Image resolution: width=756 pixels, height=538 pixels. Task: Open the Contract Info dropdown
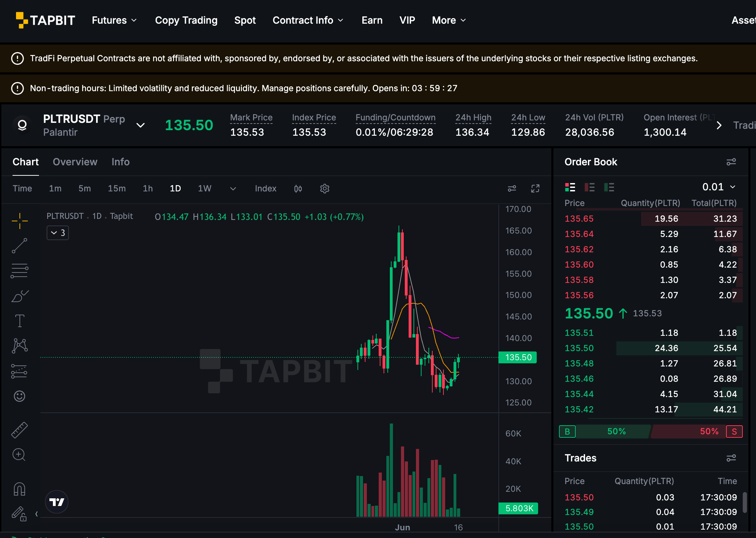pyautogui.click(x=308, y=20)
